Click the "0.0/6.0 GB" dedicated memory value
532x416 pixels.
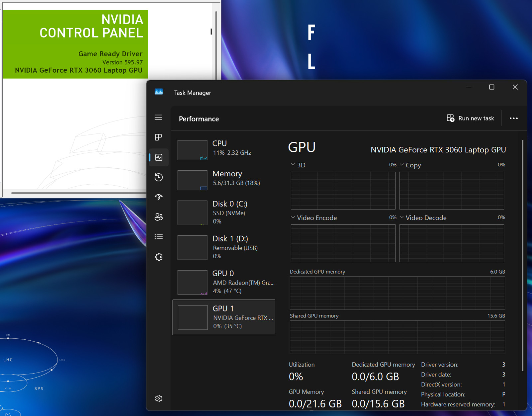[x=375, y=377]
